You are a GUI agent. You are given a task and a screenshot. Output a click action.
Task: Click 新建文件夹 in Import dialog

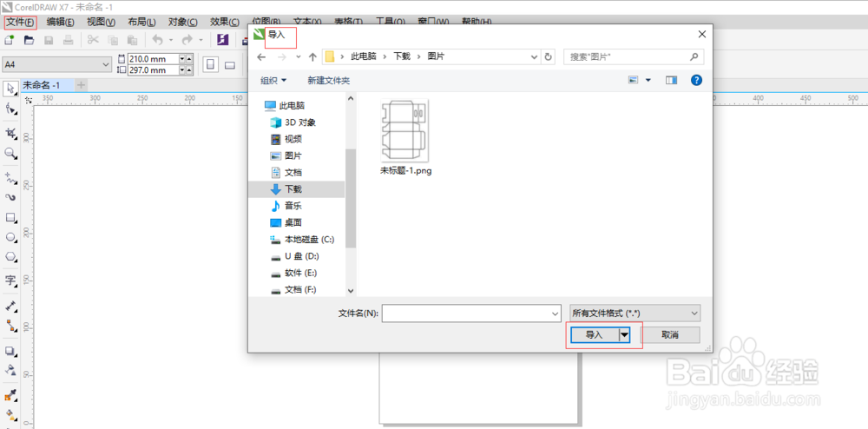(x=328, y=80)
